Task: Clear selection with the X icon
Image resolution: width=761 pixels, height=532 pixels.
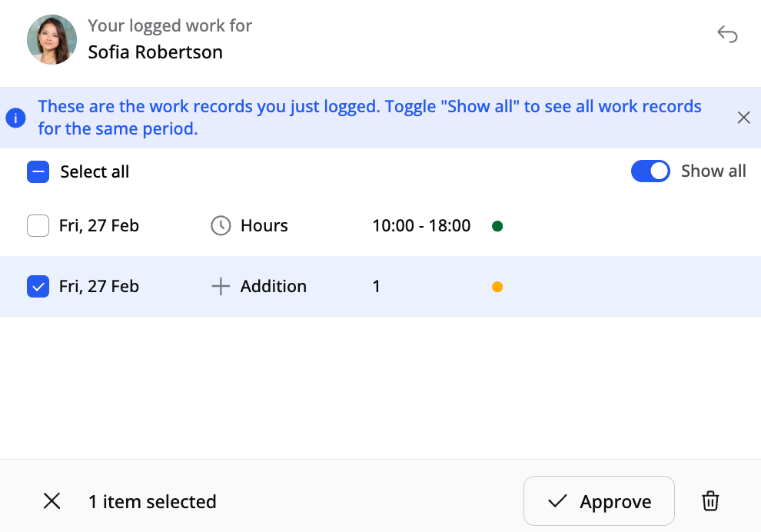Action: click(x=52, y=502)
